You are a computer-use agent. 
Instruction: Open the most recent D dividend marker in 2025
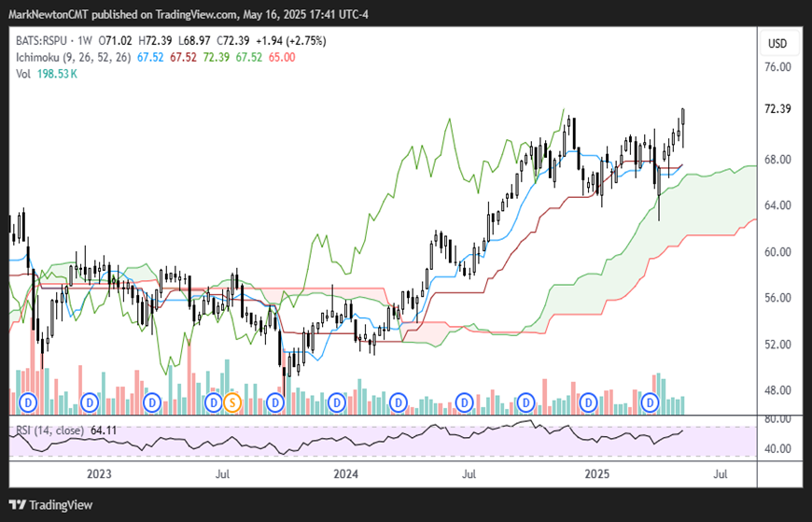650,402
